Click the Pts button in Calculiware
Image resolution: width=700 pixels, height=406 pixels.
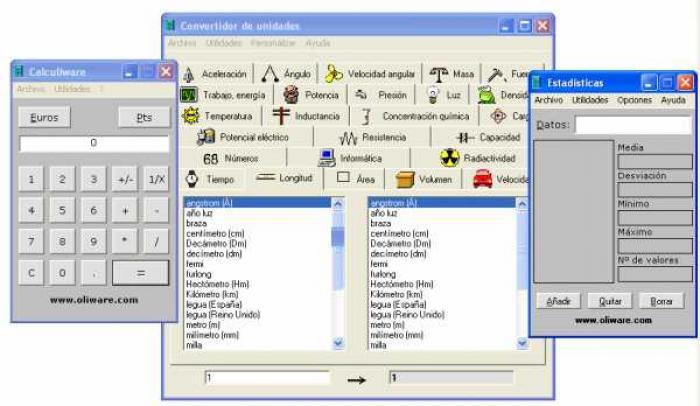coord(144,117)
